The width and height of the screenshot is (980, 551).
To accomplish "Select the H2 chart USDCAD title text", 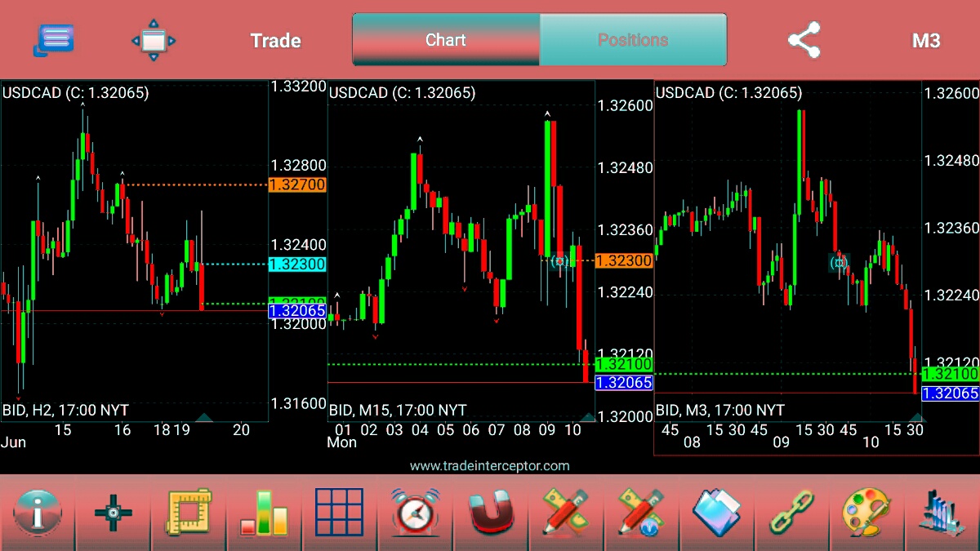I will point(75,93).
